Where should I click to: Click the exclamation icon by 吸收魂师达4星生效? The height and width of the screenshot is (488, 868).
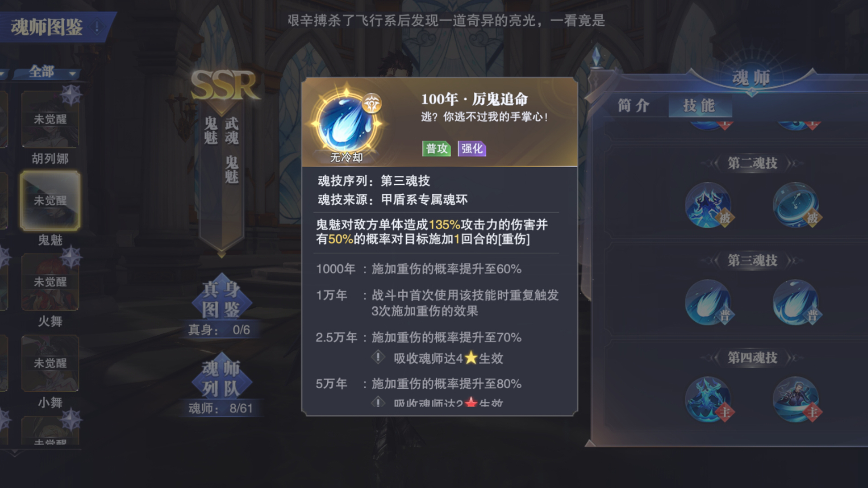(378, 357)
